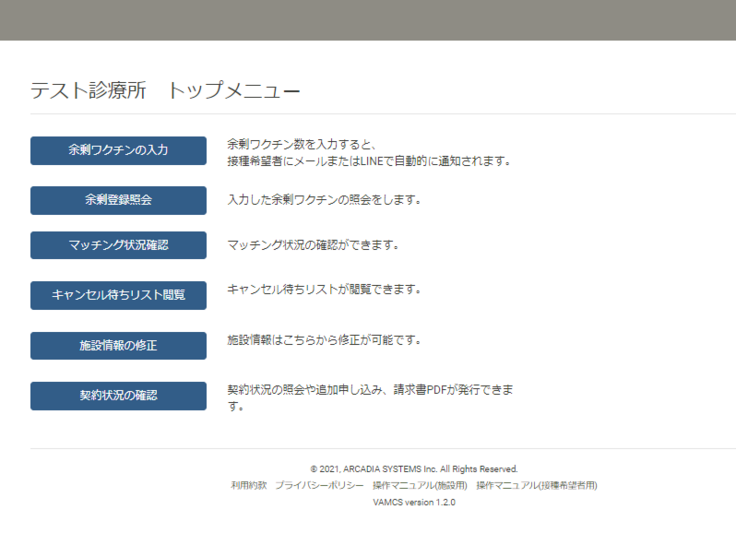Click the gray header bar at top
736x545 pixels.
coord(368,20)
